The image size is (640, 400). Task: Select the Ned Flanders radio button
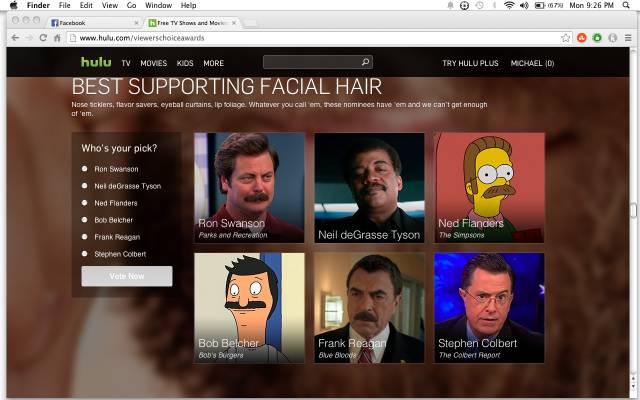point(84,203)
